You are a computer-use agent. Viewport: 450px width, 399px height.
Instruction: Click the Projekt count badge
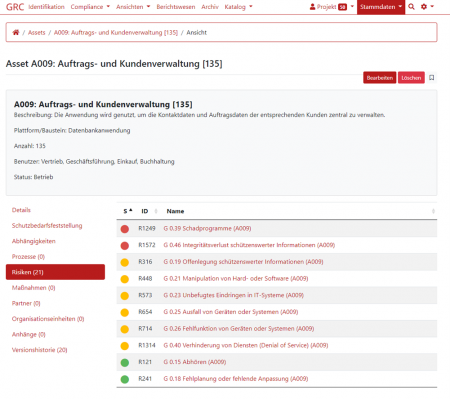pyautogui.click(x=342, y=7)
